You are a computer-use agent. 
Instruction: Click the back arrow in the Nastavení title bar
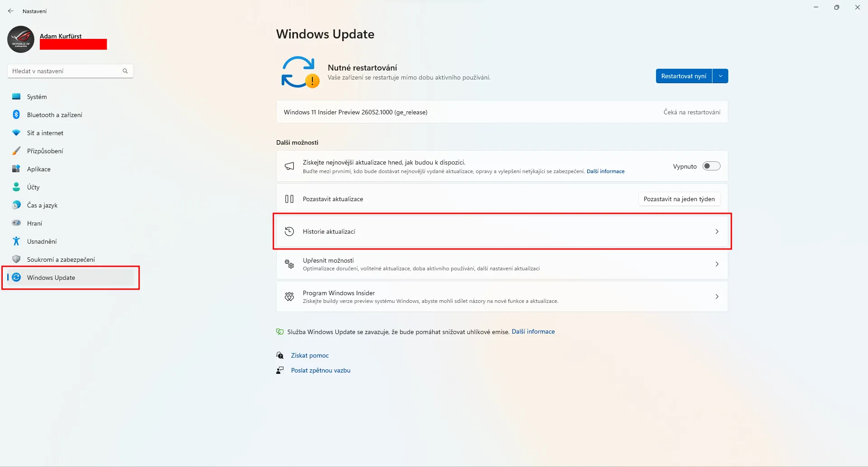pos(11,11)
